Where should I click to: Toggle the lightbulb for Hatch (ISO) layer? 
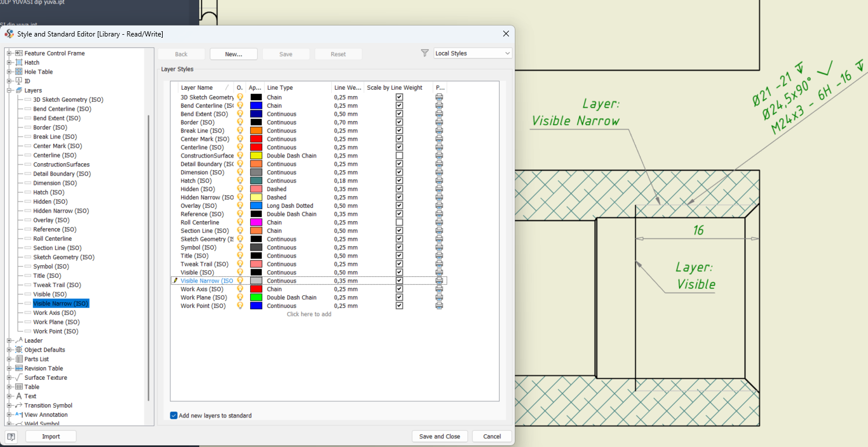click(240, 181)
